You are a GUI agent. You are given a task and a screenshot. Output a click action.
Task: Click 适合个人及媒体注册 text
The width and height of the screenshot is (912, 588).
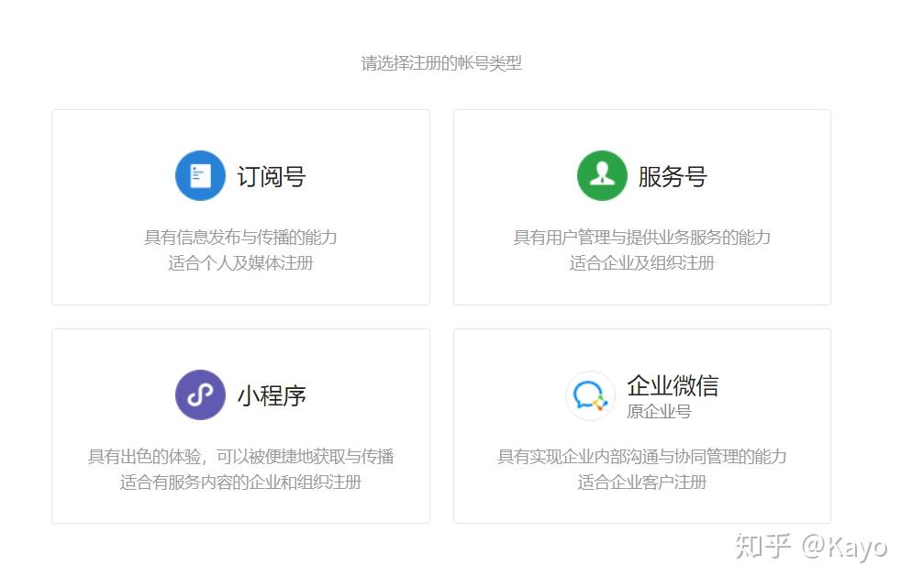click(x=240, y=263)
